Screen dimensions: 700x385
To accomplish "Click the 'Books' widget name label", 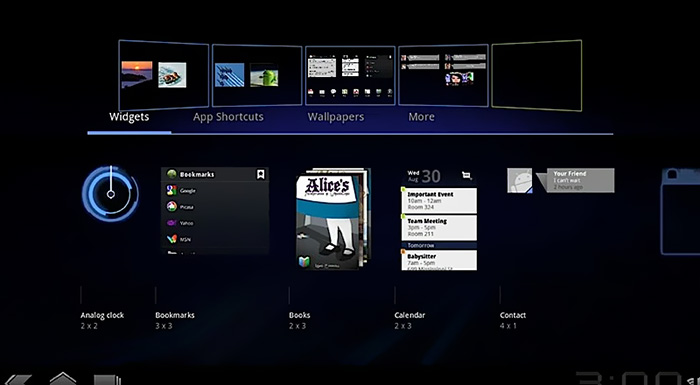I will click(x=300, y=315).
